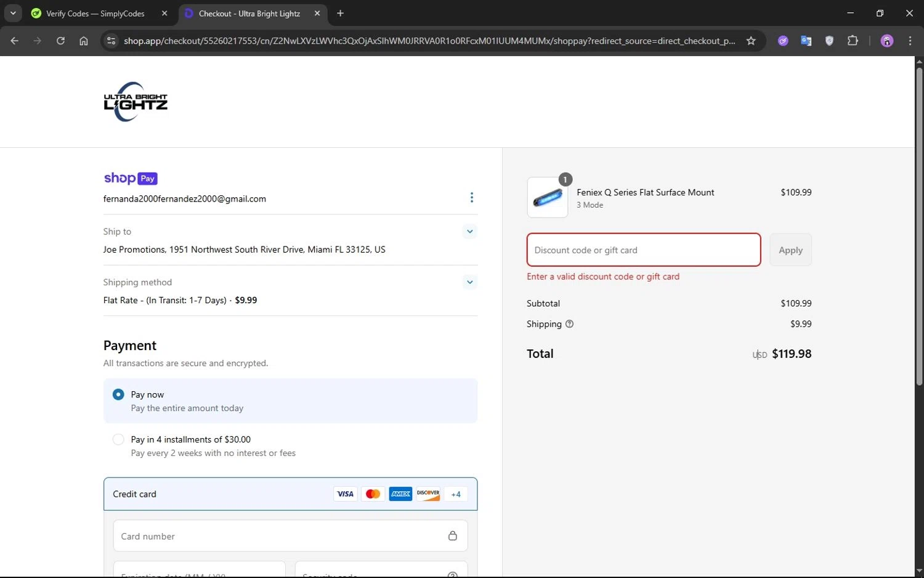Reload the checkout page
The height and width of the screenshot is (578, 924).
coord(60,41)
